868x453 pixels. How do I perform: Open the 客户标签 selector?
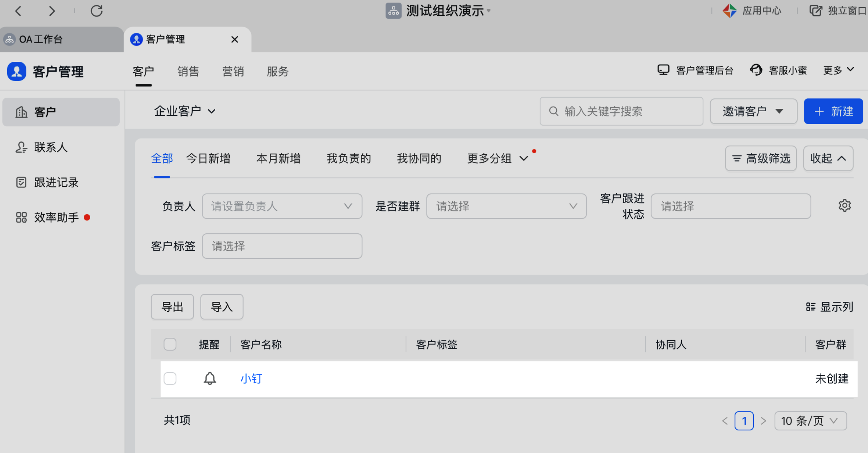point(282,246)
